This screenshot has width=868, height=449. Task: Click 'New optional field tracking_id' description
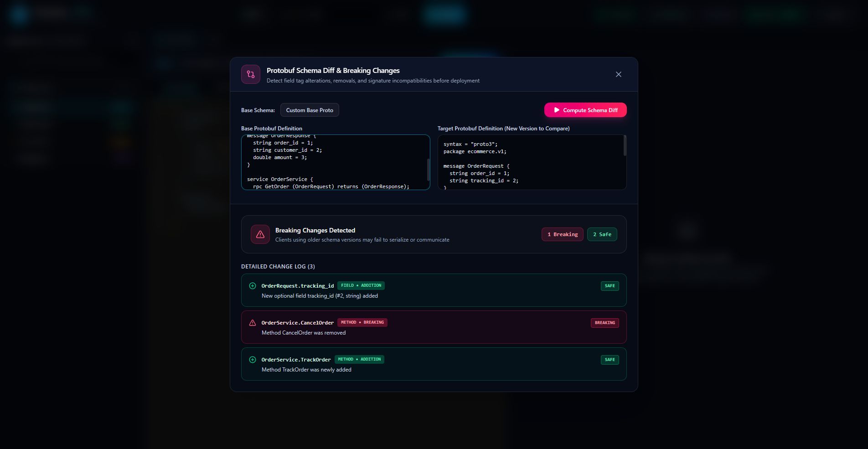320,296
